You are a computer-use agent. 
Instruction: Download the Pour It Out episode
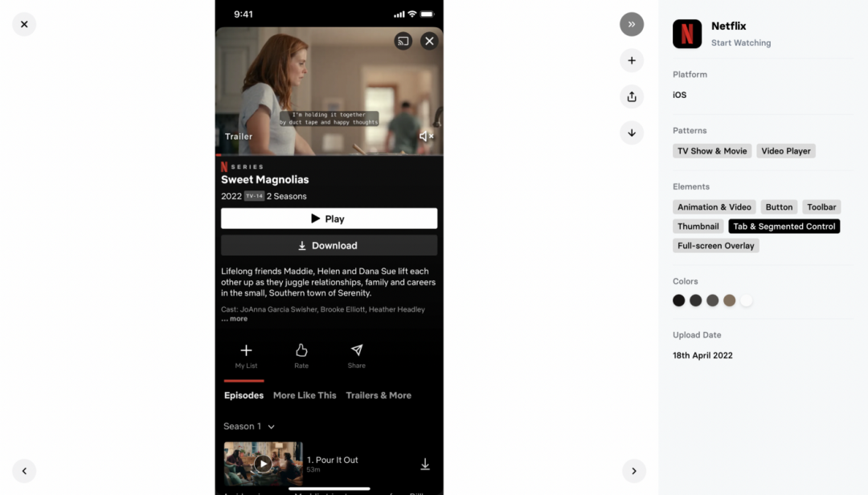coord(424,464)
